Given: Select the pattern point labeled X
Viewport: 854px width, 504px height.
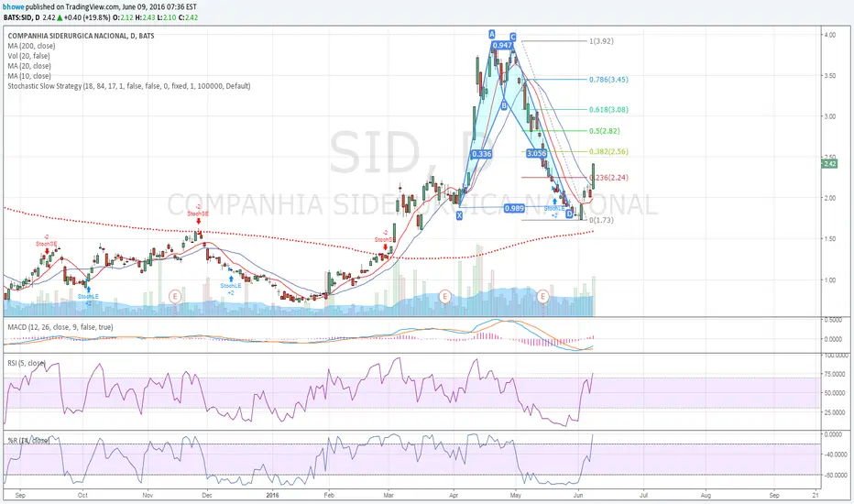Looking at the screenshot, I should pos(459,215).
